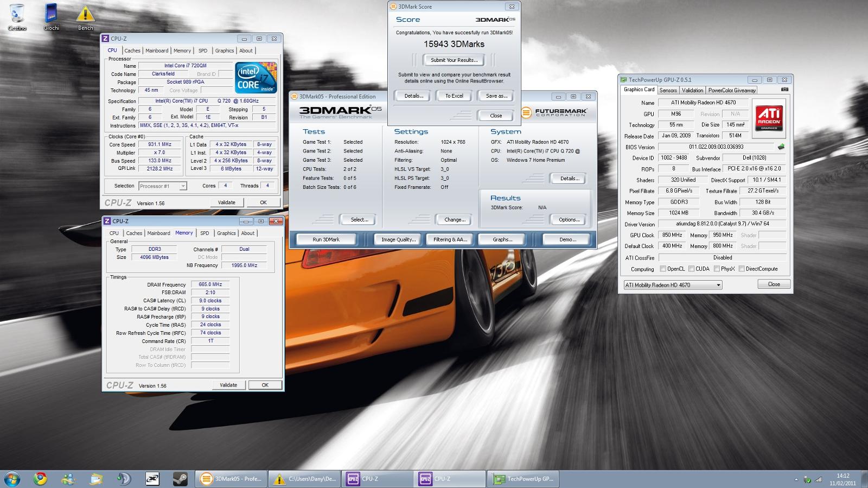Show hidden system tray icons arrow

pos(796,479)
